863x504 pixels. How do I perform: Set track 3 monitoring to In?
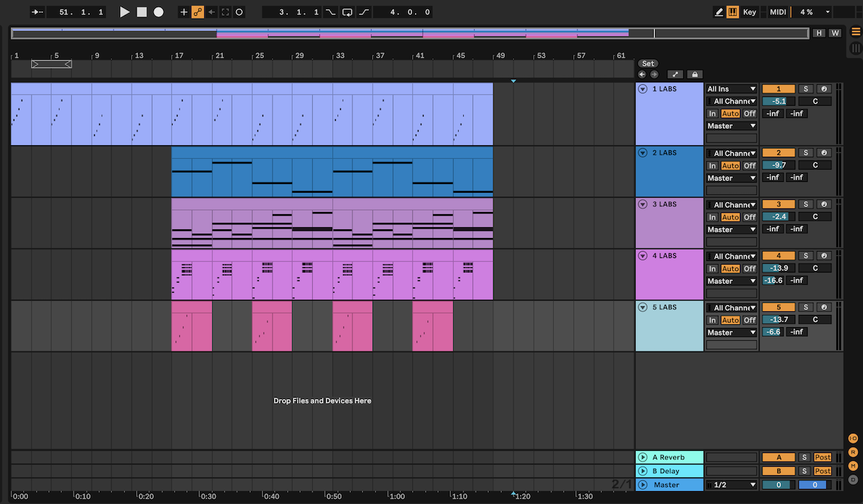coord(712,217)
